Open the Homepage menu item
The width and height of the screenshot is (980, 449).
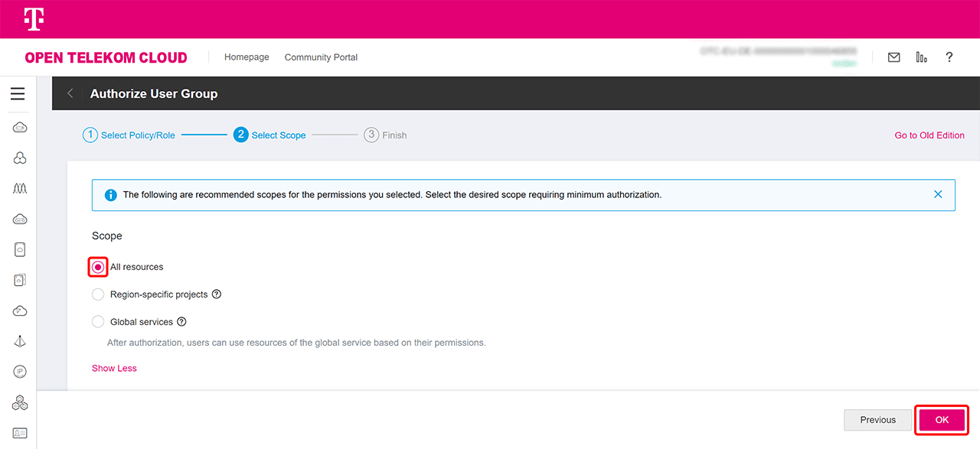tap(247, 57)
